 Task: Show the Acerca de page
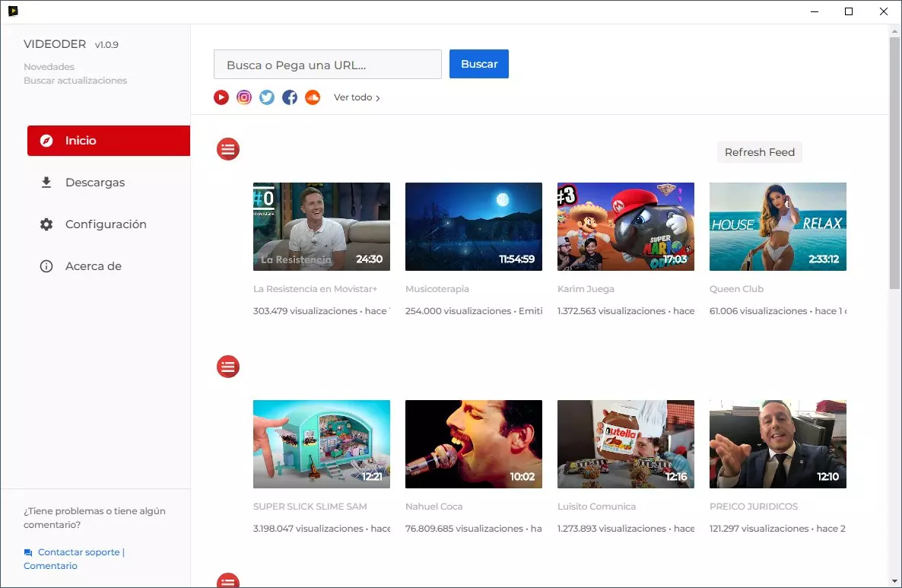click(93, 266)
